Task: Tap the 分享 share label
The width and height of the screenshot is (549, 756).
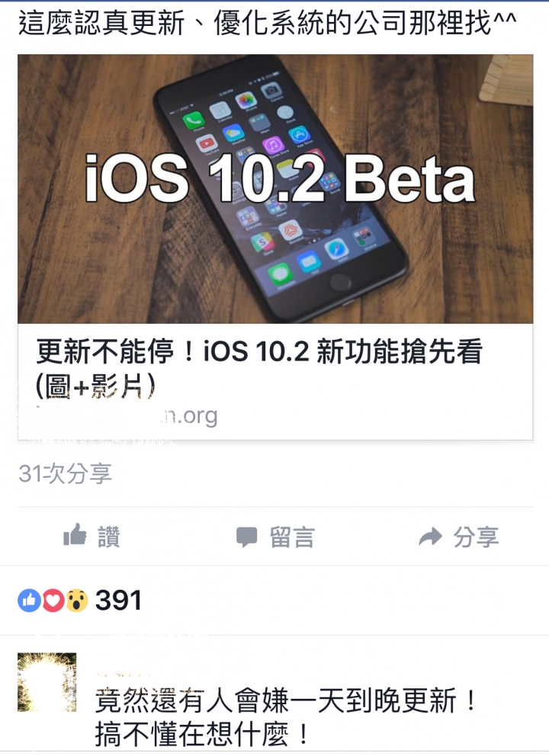Action: click(x=476, y=537)
